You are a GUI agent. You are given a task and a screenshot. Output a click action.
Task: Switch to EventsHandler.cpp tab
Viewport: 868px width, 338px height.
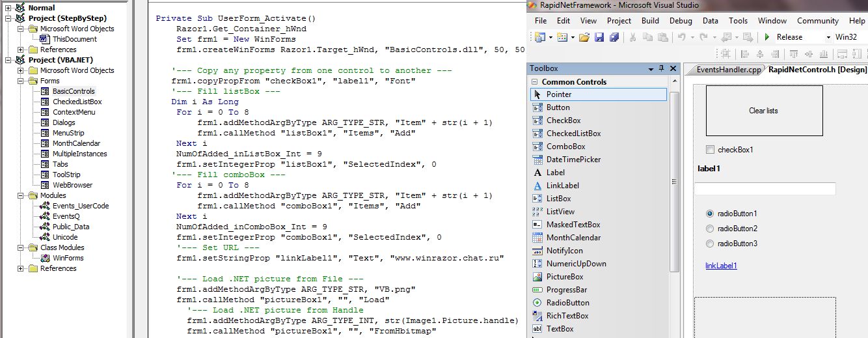tap(728, 70)
